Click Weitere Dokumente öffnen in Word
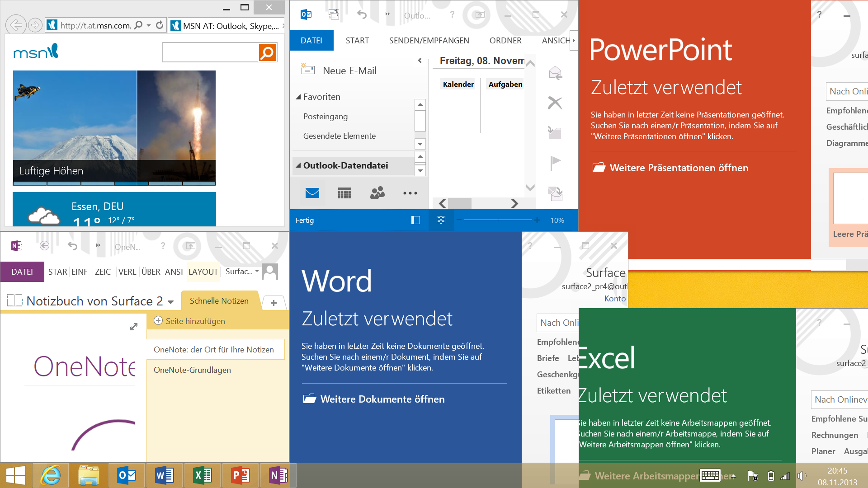The height and width of the screenshot is (488, 868). (382, 399)
